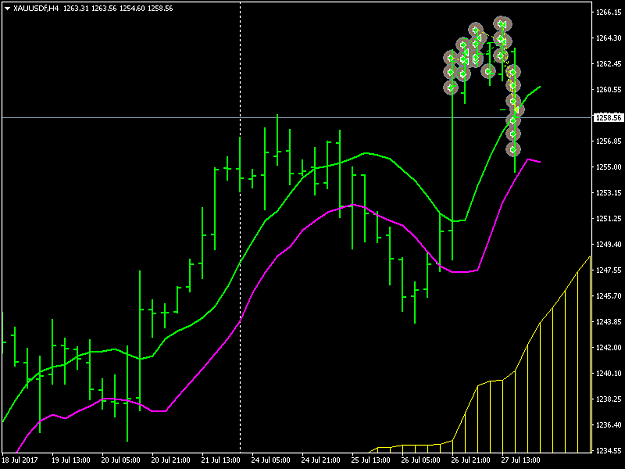Click the 1264.30 price axis label
The width and height of the screenshot is (625, 469).
coord(608,38)
